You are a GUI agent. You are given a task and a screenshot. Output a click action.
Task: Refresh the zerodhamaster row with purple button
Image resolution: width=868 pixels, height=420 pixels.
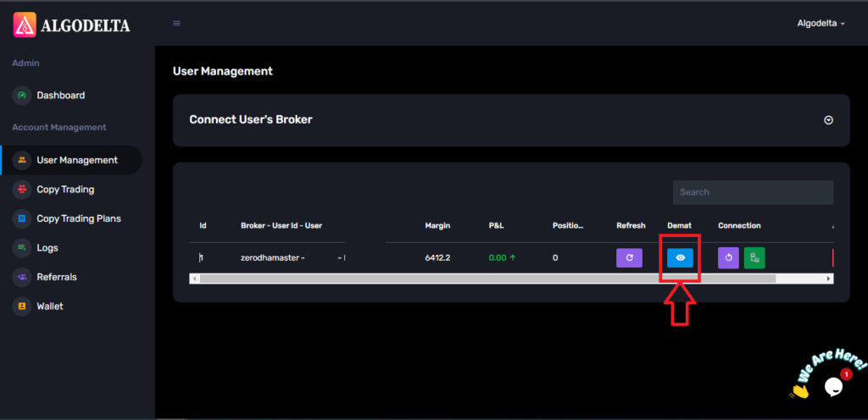click(x=630, y=257)
